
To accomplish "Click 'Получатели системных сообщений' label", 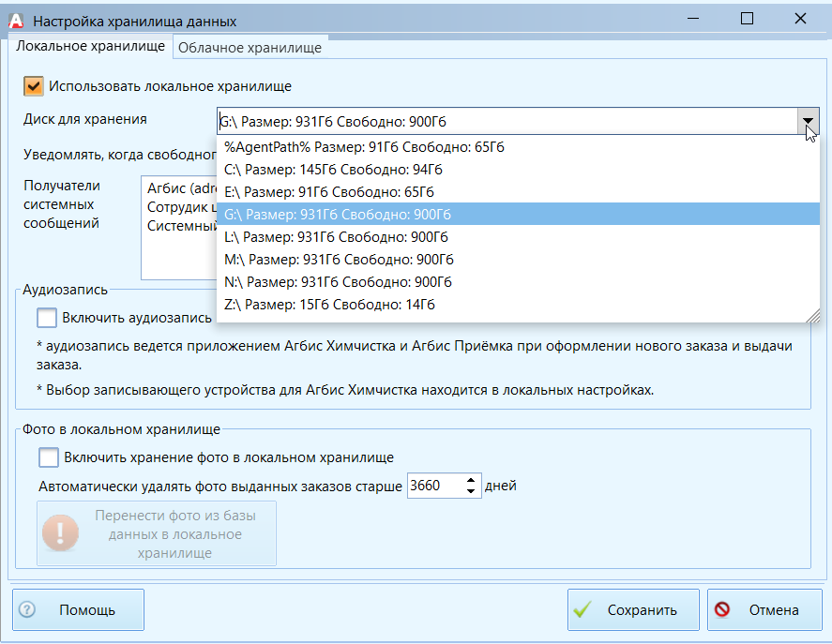I will 62,204.
